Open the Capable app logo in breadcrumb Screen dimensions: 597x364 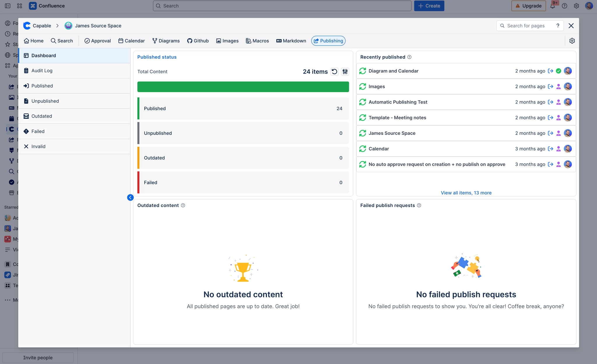[27, 26]
